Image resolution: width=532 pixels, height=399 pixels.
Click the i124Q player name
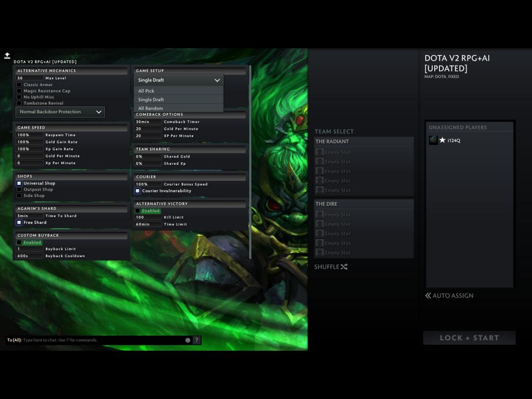(454, 140)
